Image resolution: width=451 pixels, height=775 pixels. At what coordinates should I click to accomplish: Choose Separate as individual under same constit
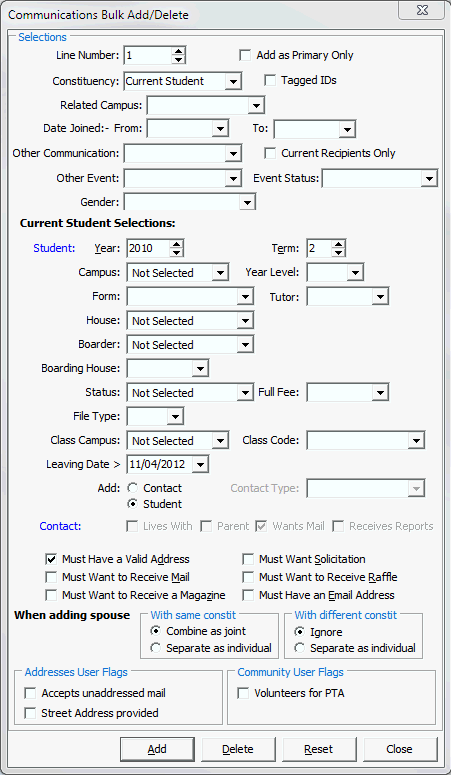[156, 648]
